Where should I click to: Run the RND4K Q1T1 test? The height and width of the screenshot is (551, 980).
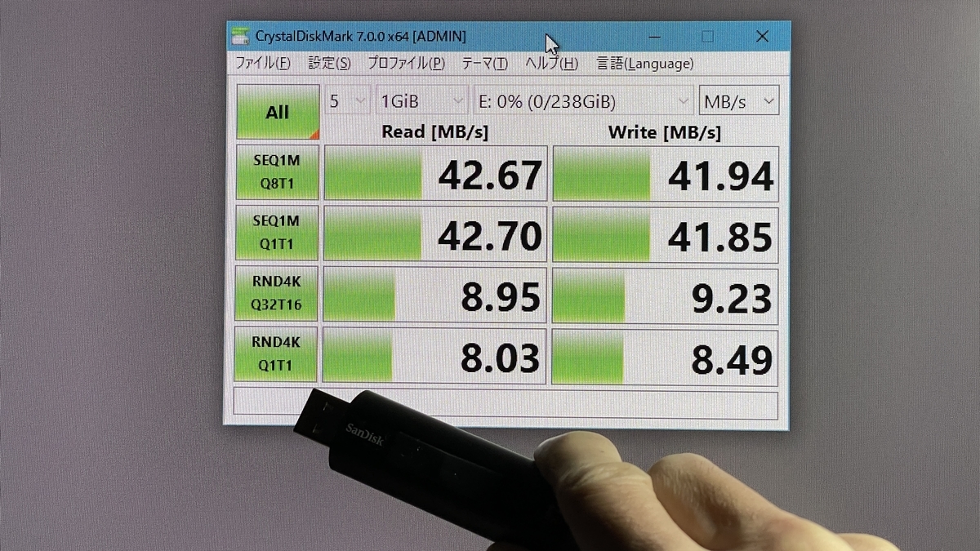(275, 353)
